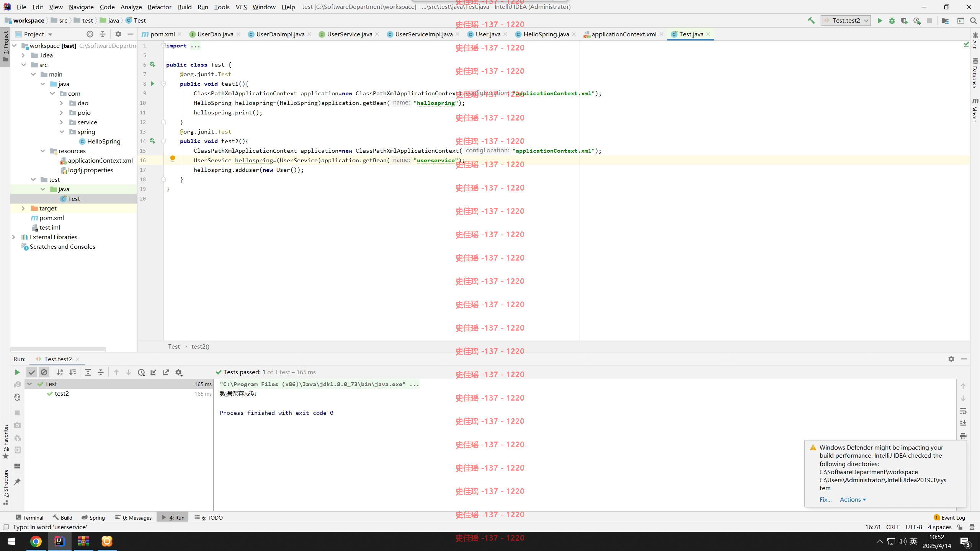The height and width of the screenshot is (551, 980).
Task: Expand the service package
Action: pos(61,122)
